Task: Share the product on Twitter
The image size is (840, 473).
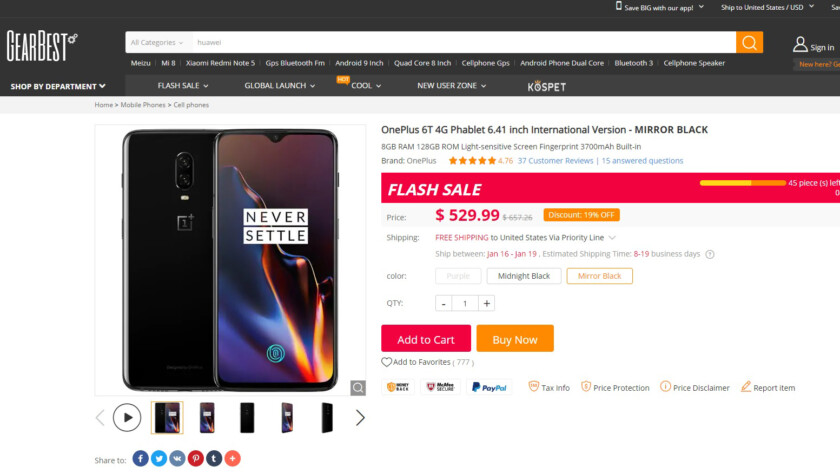Action: click(159, 459)
